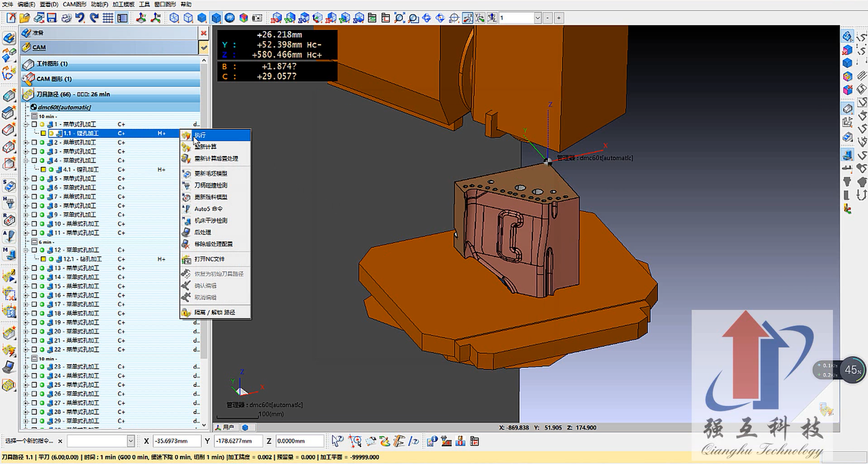Click the blue sphere render icon
Screen dimensions: 868x464
click(x=230, y=18)
